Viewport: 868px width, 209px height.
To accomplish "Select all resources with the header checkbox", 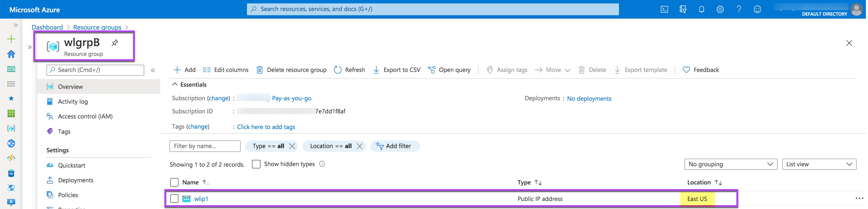I will [174, 182].
